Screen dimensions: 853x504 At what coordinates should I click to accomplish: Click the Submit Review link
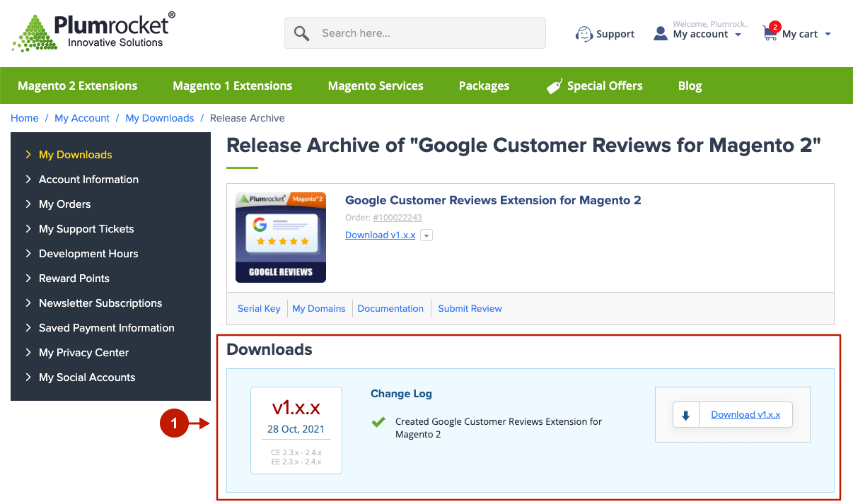470,309
